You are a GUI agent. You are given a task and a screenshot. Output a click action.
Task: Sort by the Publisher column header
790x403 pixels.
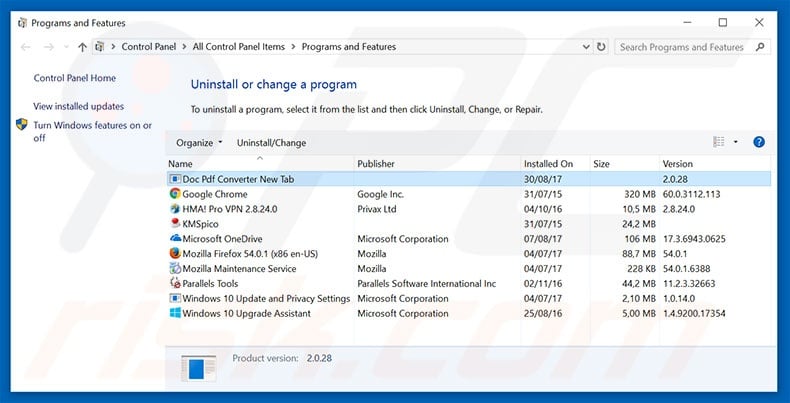tap(437, 164)
